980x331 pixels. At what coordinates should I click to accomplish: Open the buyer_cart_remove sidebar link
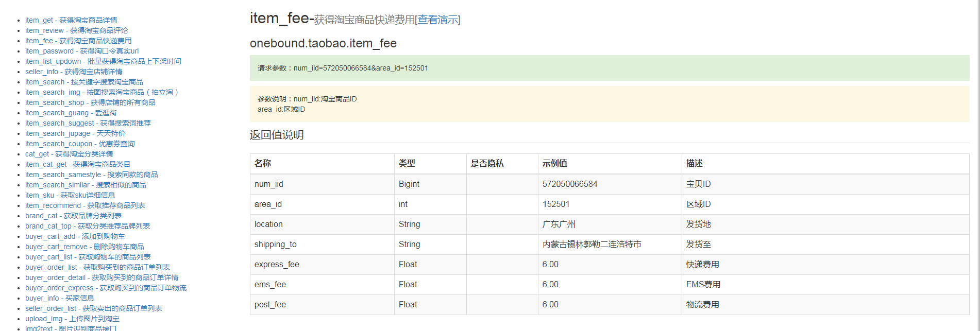coord(85,247)
